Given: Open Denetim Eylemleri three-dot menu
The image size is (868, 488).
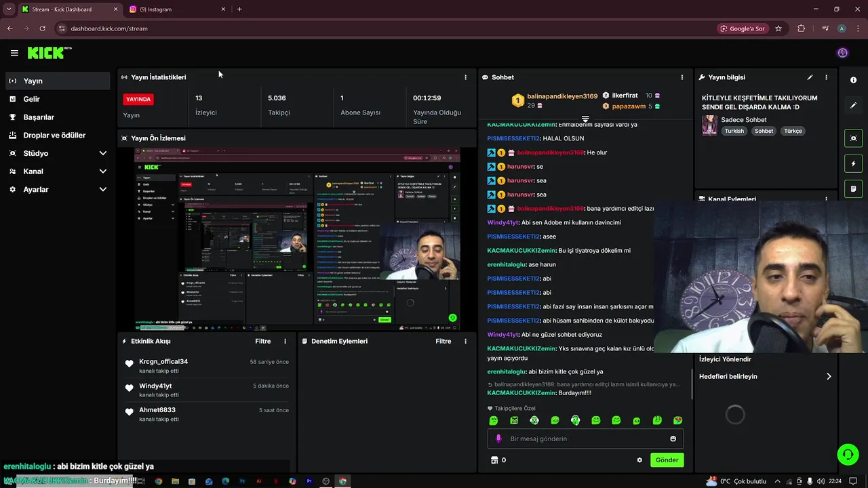Looking at the screenshot, I should 465,342.
